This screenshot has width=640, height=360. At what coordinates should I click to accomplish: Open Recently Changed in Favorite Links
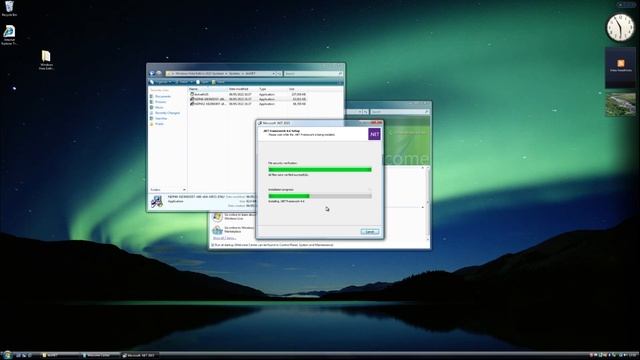pos(165,113)
